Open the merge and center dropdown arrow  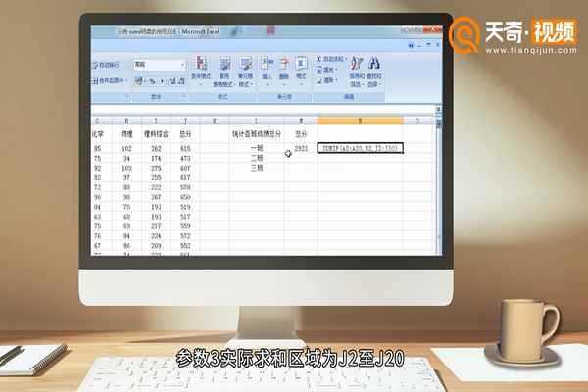point(126,80)
